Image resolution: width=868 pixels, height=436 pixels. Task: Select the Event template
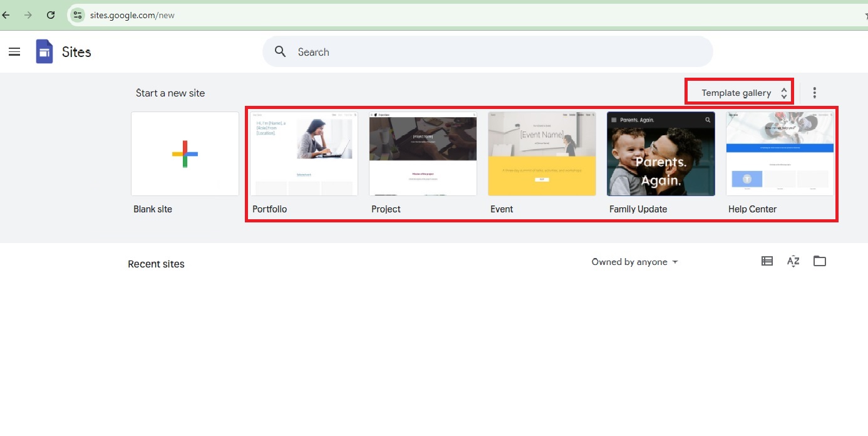[542, 154]
